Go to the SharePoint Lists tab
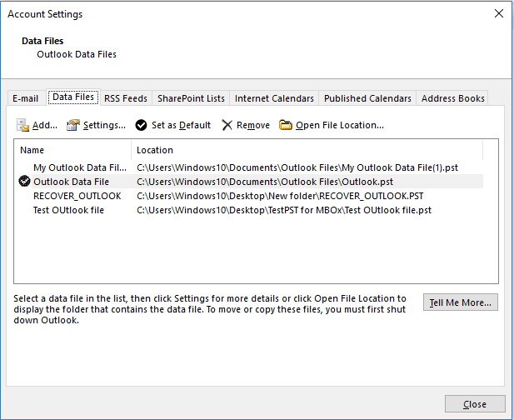Image resolution: width=514 pixels, height=420 pixels. [191, 98]
